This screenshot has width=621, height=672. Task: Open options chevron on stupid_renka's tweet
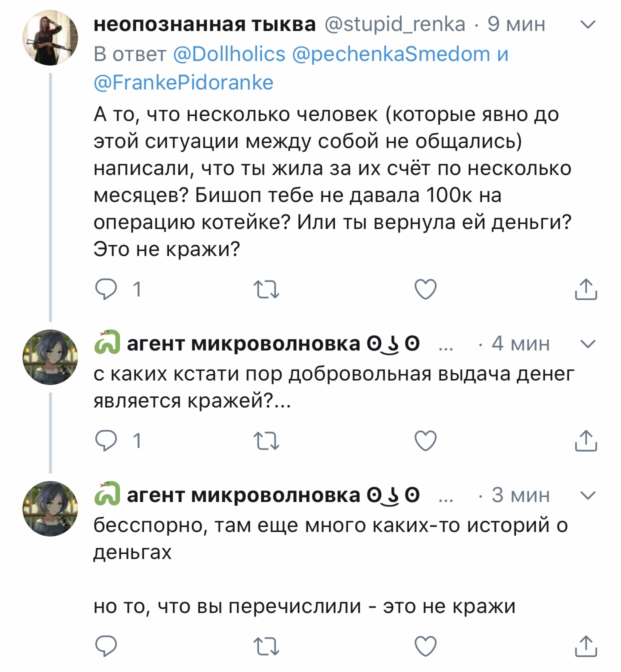[588, 24]
